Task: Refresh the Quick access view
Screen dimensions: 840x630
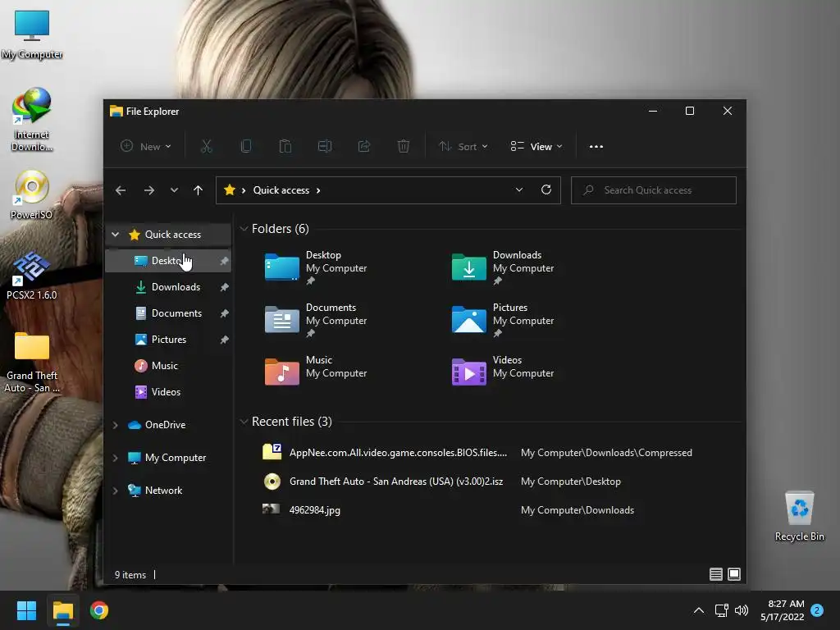Action: tap(546, 189)
